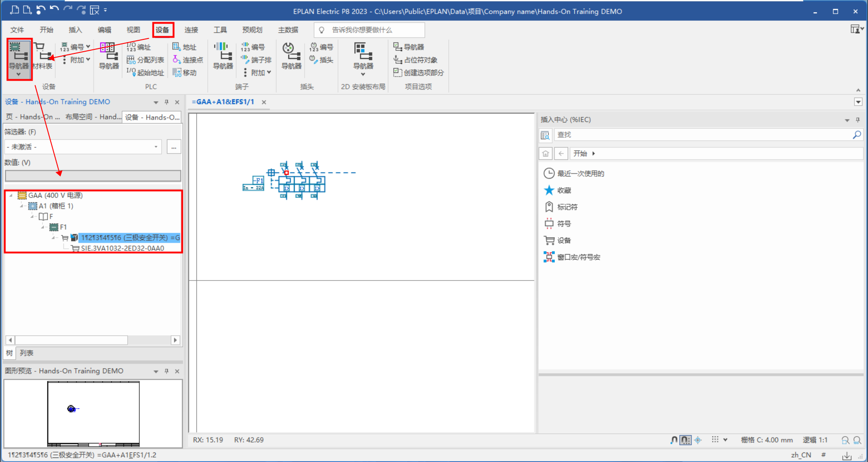Click the filter ellipsis (...) button
This screenshot has width=868, height=462.
tap(174, 147)
